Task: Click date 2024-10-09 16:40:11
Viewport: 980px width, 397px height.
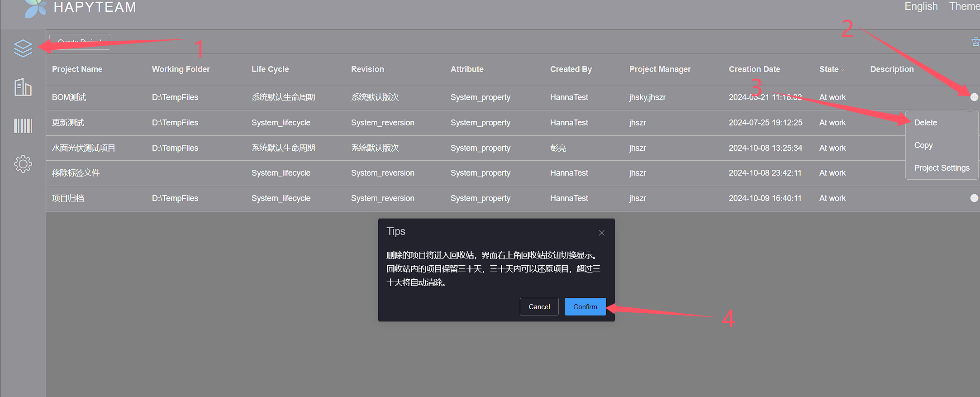Action: pos(765,198)
